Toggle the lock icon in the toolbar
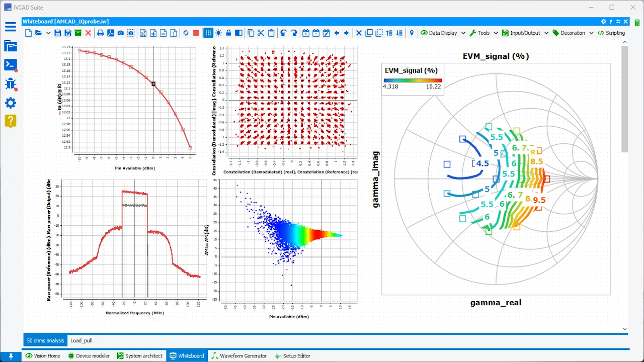The height and width of the screenshot is (362, 644). tap(228, 33)
